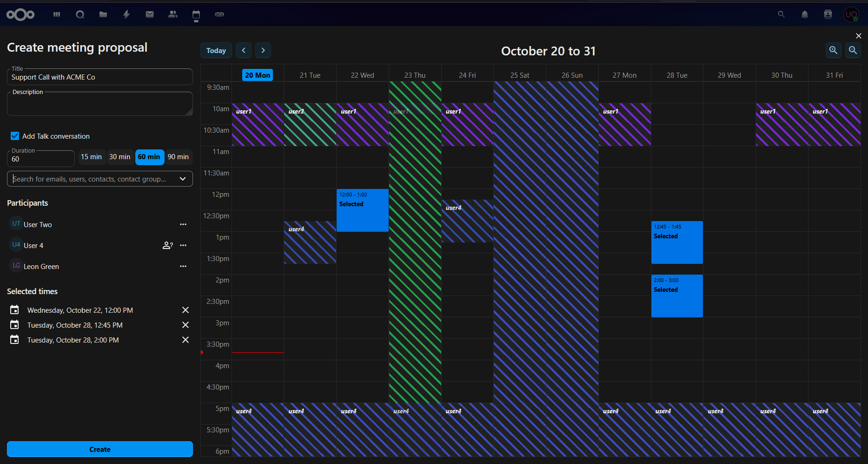Open unified search via magnifier icon

pos(781,14)
